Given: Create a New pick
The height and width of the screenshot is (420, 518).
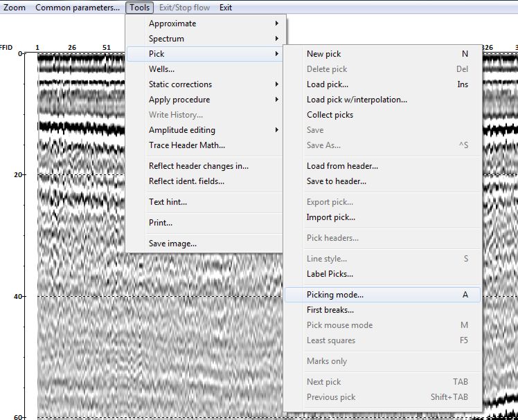Looking at the screenshot, I should point(382,54).
